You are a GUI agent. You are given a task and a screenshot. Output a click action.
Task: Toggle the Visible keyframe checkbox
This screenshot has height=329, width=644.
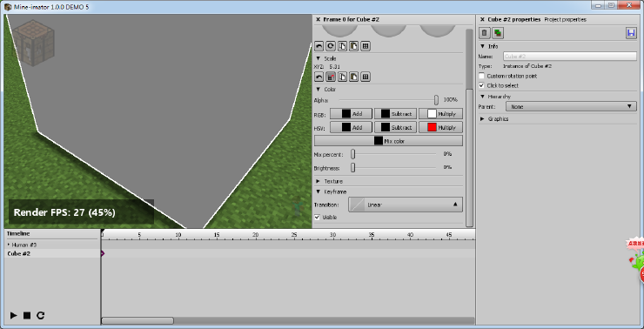[317, 218]
